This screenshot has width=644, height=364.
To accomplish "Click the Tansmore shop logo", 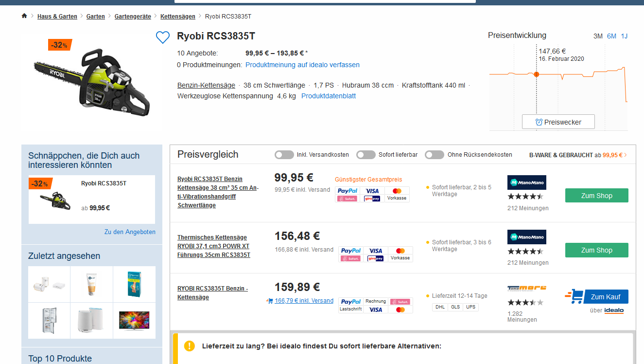I will coord(526,288).
